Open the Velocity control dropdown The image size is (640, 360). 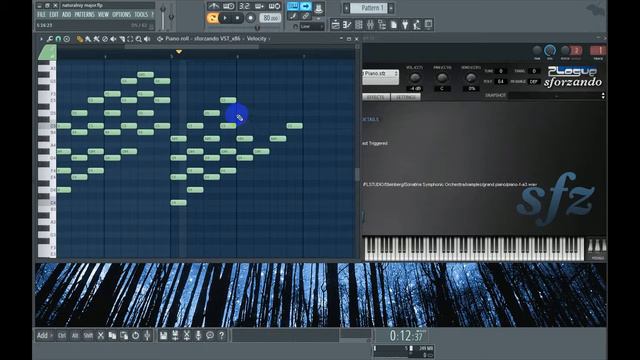tap(257, 39)
